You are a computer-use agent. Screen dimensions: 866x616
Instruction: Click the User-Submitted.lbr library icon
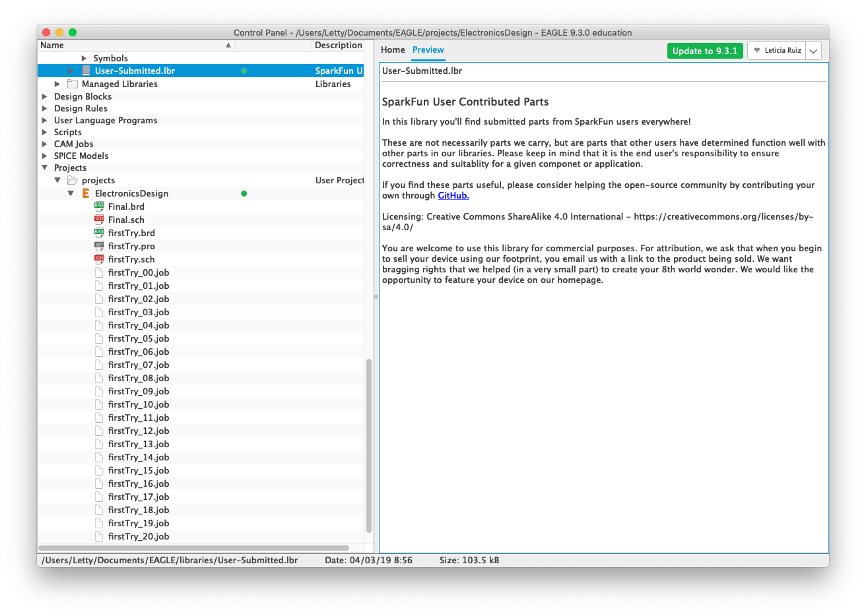(86, 71)
